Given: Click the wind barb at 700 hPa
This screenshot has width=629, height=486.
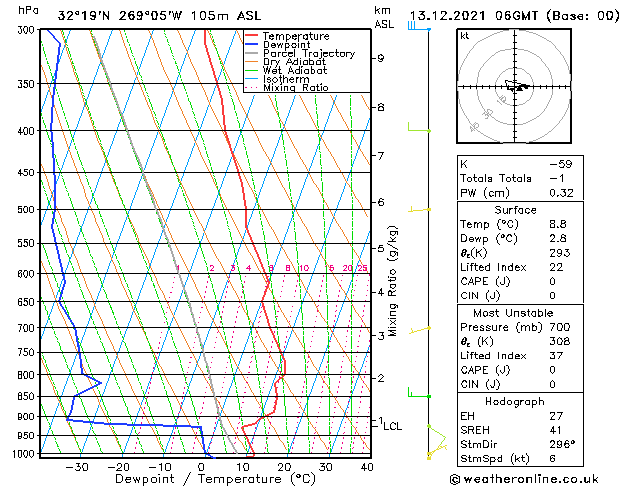Looking at the screenshot, I should click(420, 330).
